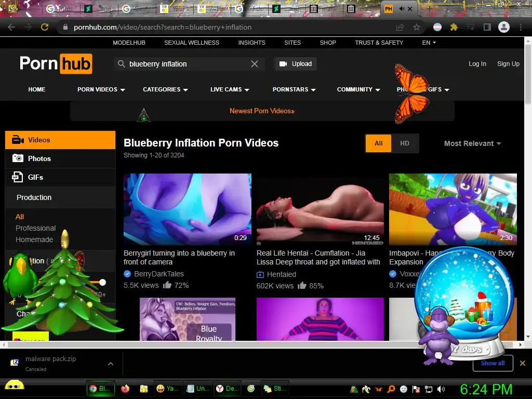Click the padlock site info icon
This screenshot has height=399, width=532.
click(65, 27)
